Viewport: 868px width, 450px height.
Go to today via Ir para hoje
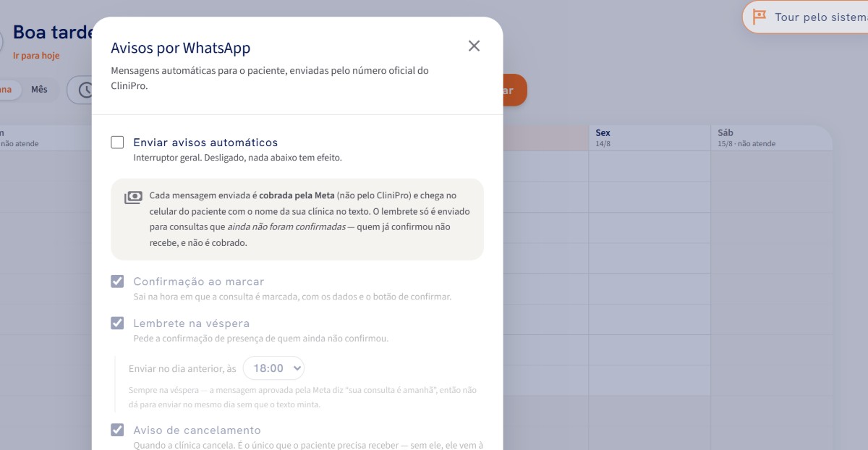coord(36,56)
